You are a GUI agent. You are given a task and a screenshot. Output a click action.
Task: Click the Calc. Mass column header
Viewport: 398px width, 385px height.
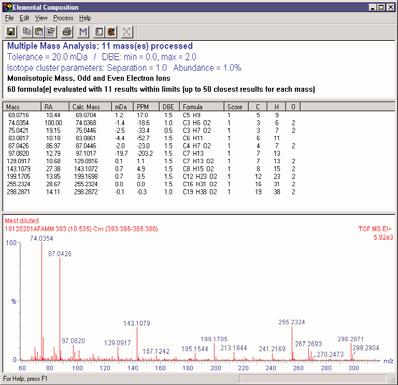[x=90, y=107]
